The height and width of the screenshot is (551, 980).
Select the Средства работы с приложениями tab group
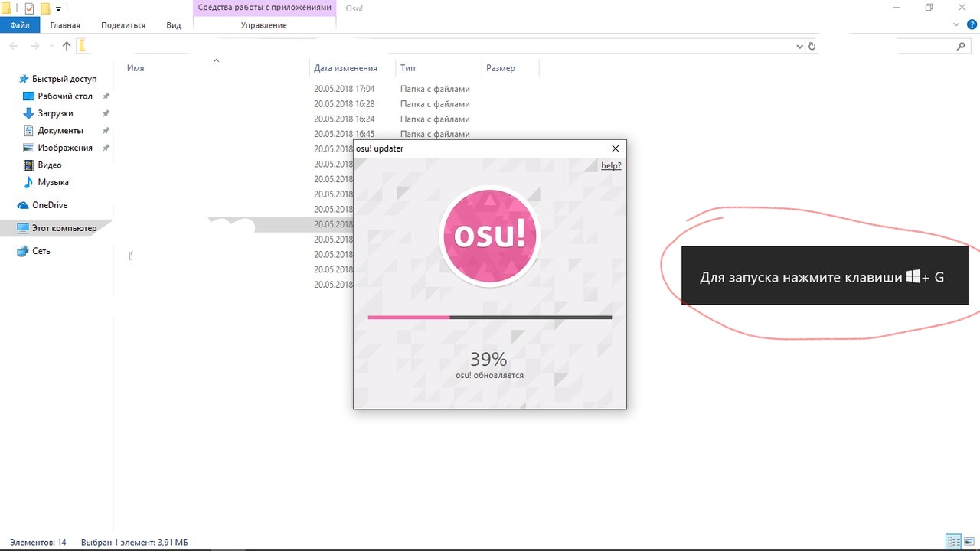(264, 8)
